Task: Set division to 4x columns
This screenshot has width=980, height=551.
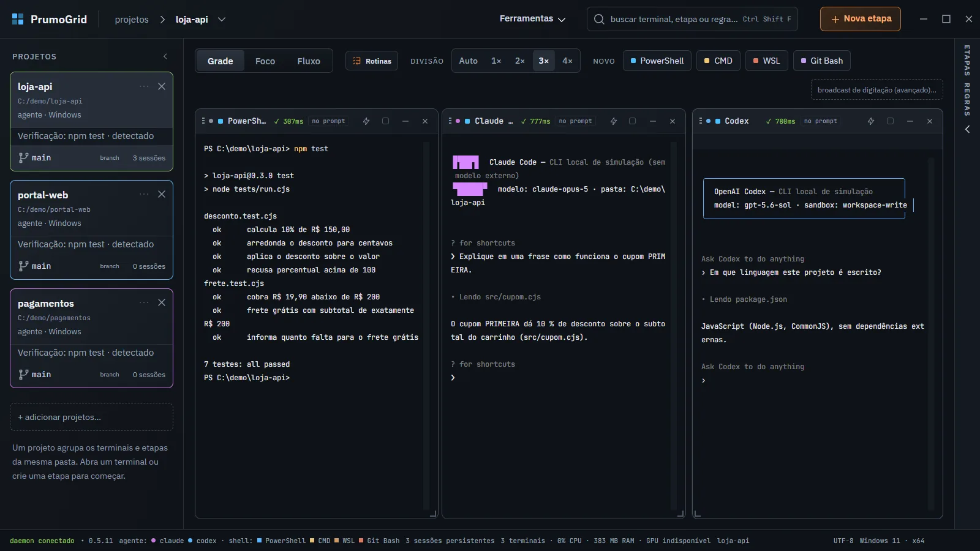Action: 567,61
